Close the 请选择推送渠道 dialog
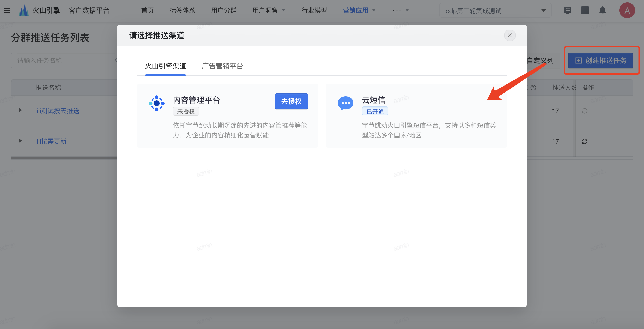The image size is (644, 329). [x=509, y=35]
